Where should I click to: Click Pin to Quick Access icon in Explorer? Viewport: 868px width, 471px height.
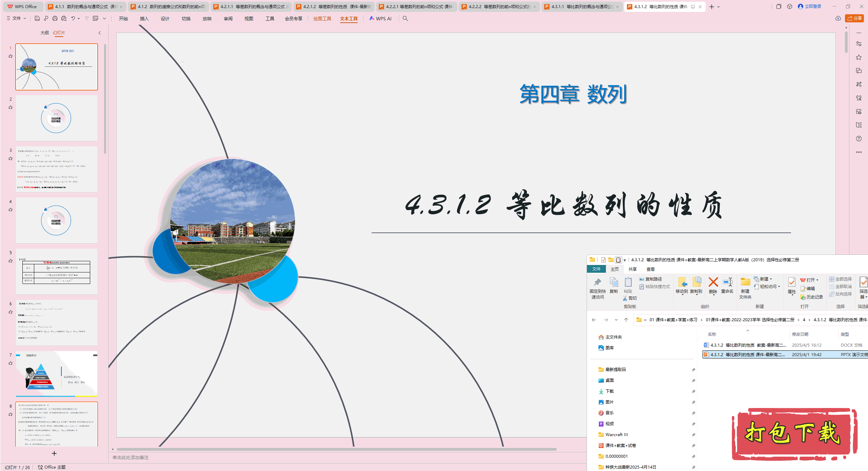point(597,282)
